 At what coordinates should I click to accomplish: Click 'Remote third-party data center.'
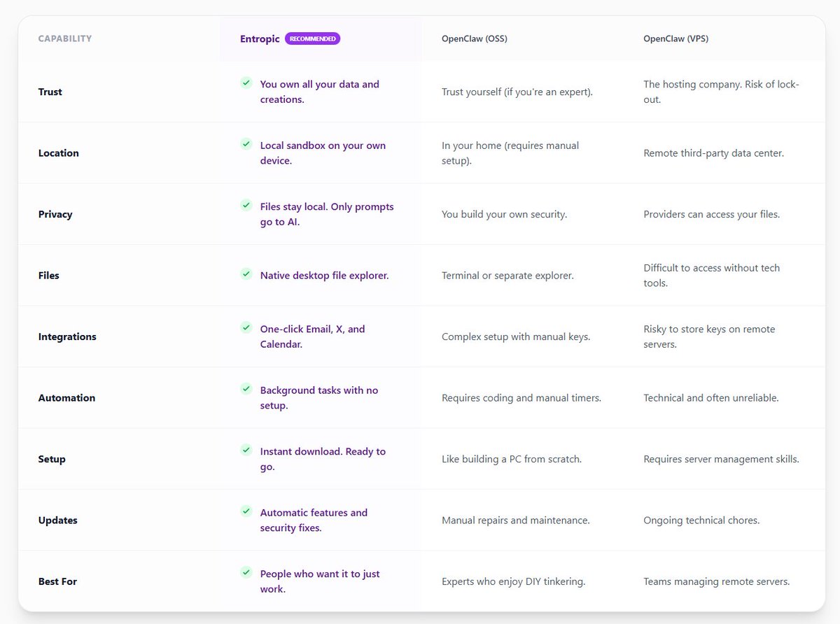[713, 153]
